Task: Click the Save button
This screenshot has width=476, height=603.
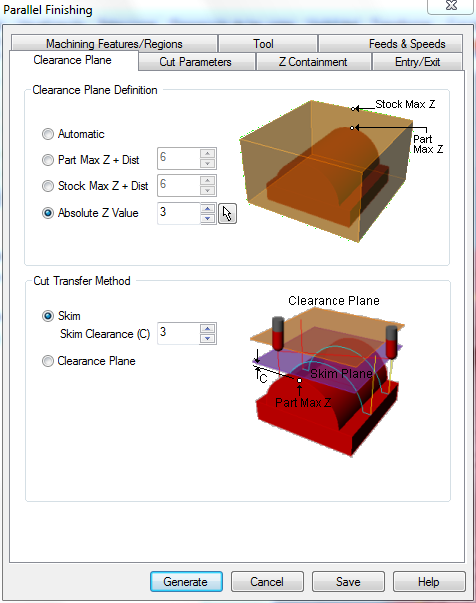Action: click(x=348, y=581)
